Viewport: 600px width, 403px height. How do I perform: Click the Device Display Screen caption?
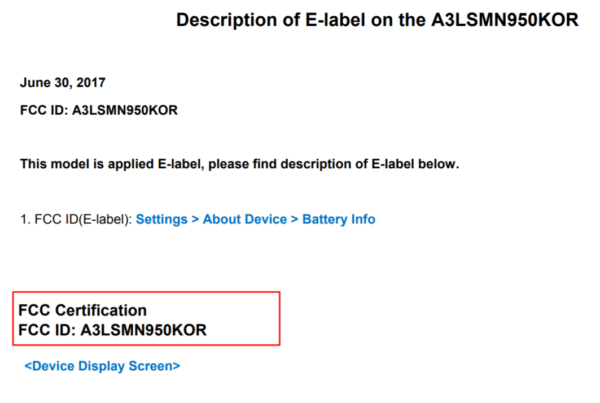pos(102,367)
